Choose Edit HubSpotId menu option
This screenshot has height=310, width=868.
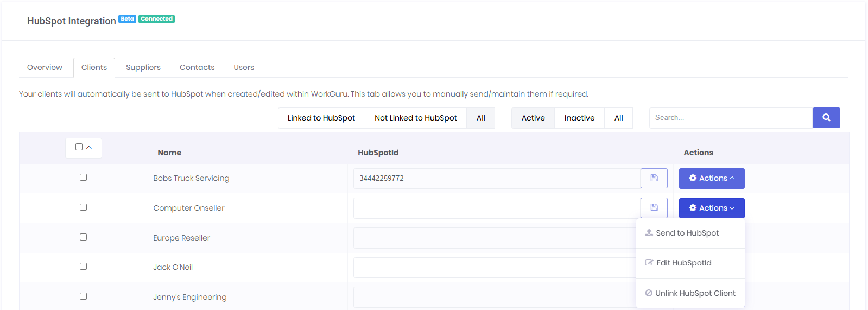click(690, 263)
